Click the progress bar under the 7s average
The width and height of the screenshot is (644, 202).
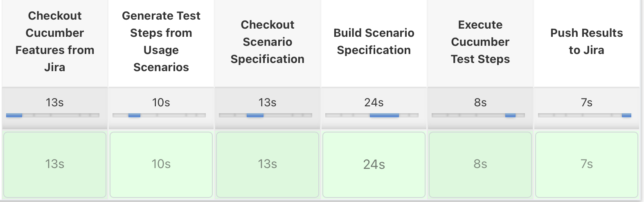585,115
